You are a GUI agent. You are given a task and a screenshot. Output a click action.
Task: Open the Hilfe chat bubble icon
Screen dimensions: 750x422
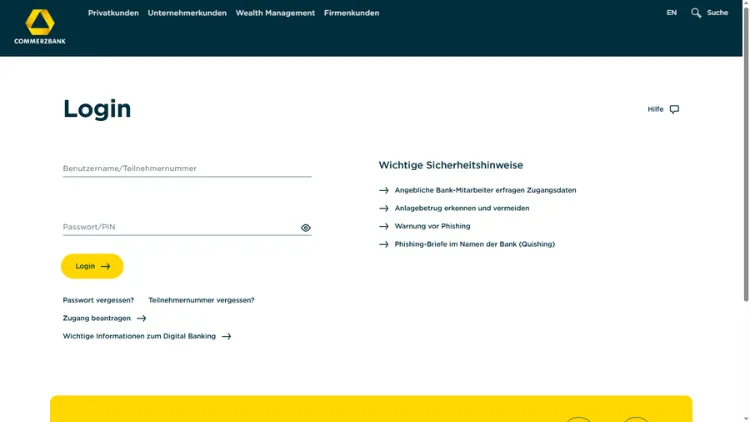click(674, 110)
